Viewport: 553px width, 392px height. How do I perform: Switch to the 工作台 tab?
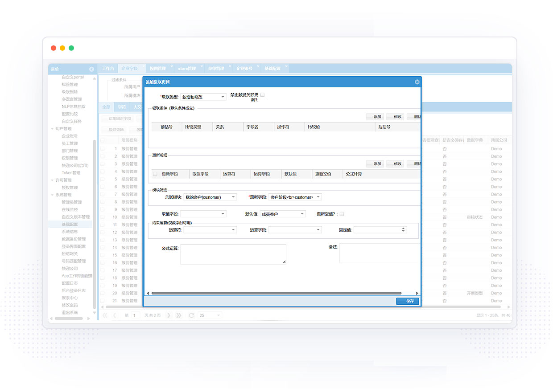click(x=107, y=69)
